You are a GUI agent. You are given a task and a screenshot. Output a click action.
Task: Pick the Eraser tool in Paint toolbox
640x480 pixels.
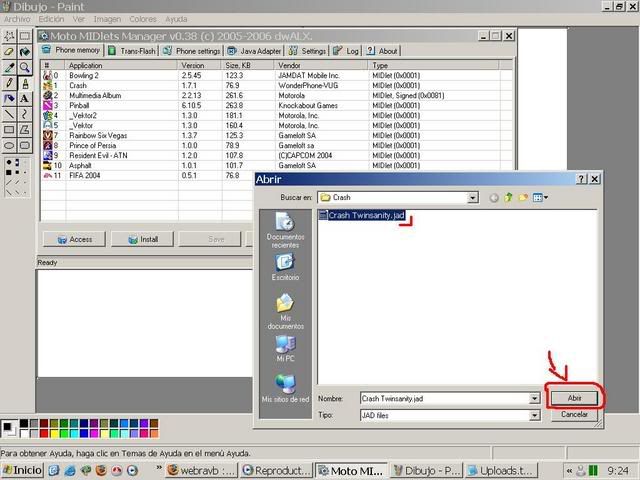tap(9, 52)
